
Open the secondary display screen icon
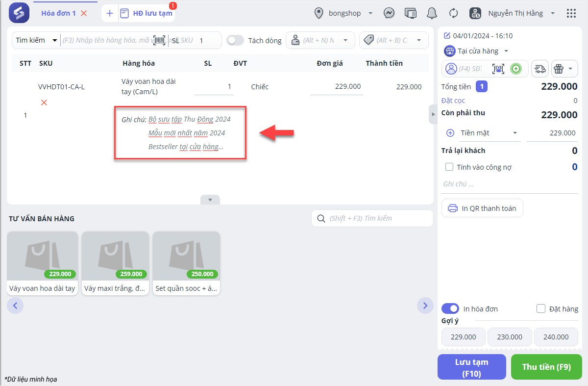(x=411, y=13)
